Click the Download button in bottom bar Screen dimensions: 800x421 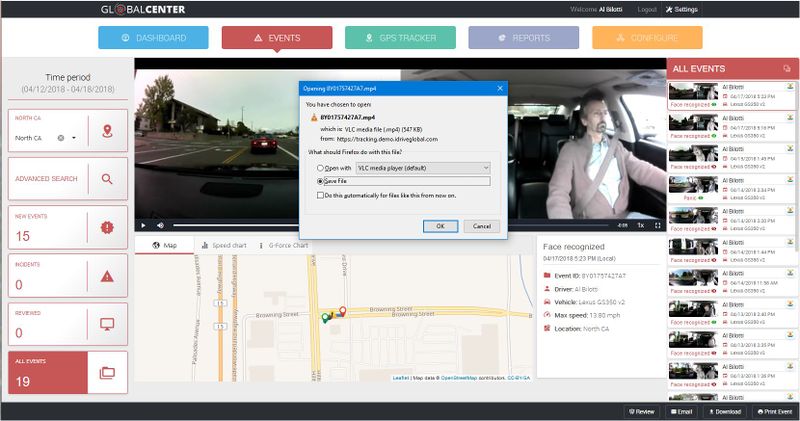725,411
